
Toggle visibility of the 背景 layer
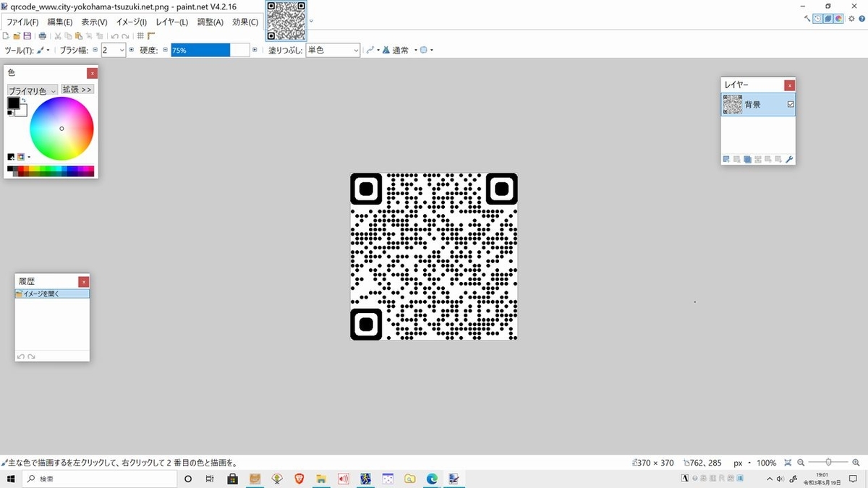(x=791, y=104)
